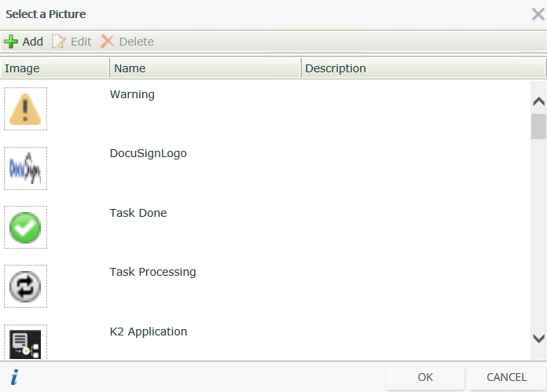547x392 pixels.
Task: Select the 'Task Processing' name text
Action: point(152,272)
